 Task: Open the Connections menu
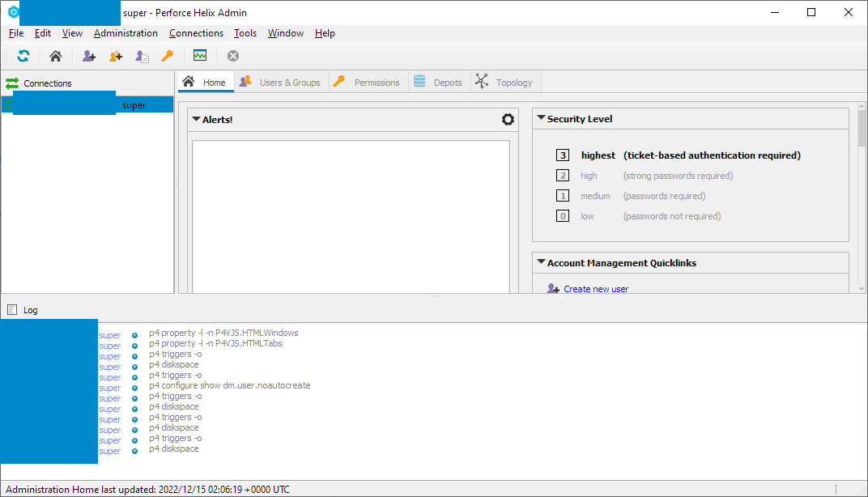[x=196, y=33]
